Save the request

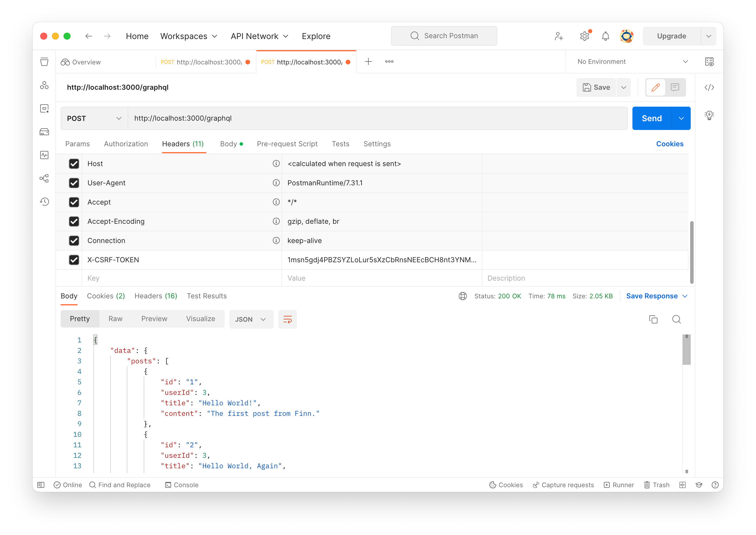coord(596,87)
